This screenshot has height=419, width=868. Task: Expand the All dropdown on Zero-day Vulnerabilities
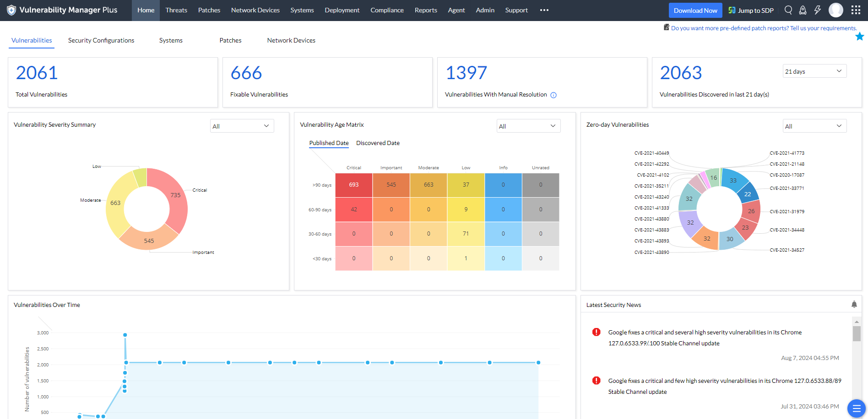coord(814,126)
